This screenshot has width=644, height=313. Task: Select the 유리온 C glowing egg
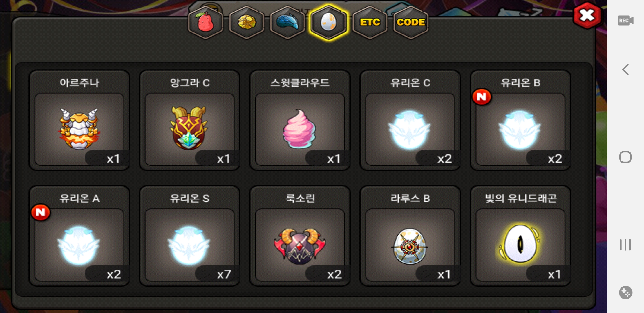[x=410, y=120]
